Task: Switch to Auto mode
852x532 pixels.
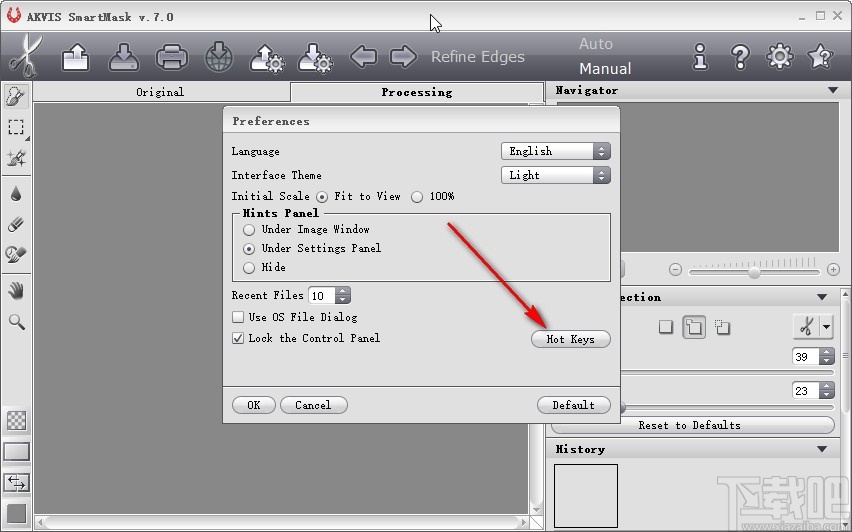Action: pos(596,43)
